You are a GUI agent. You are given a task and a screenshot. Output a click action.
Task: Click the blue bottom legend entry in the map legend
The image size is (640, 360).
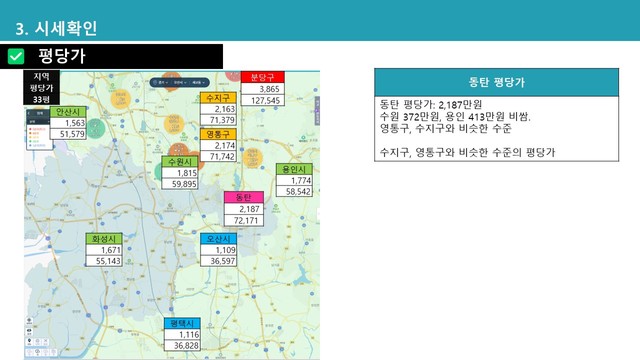(x=37, y=145)
